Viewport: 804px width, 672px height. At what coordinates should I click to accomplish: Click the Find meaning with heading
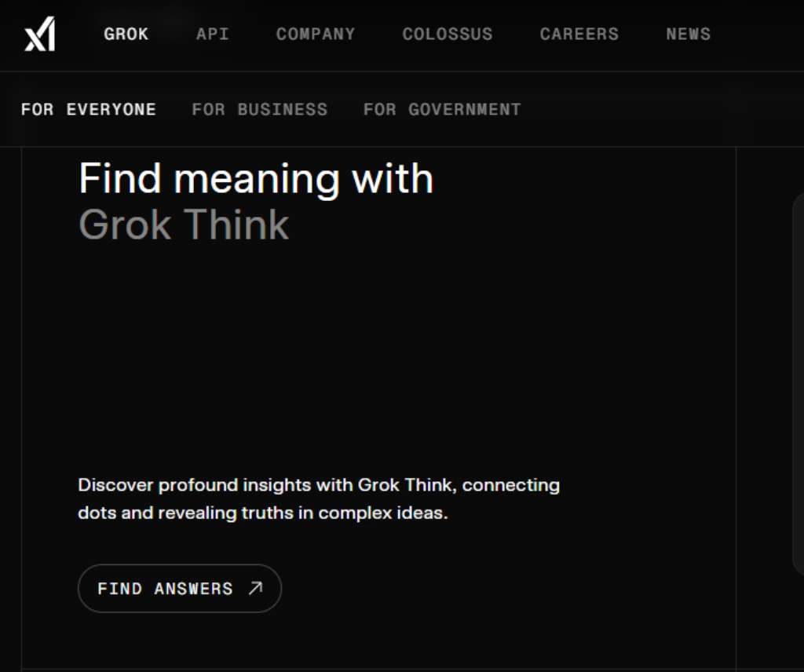(x=255, y=177)
